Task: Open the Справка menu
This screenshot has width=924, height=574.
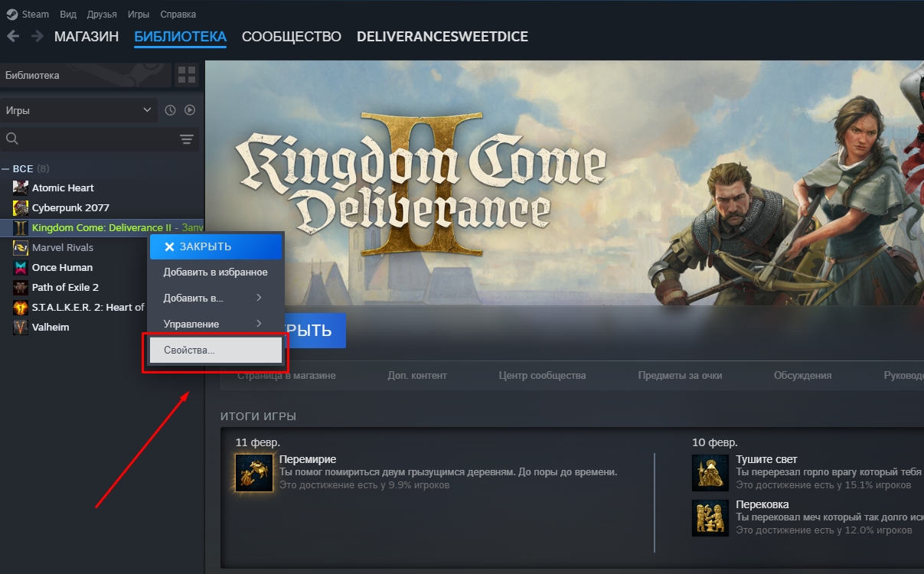Action: (x=178, y=14)
